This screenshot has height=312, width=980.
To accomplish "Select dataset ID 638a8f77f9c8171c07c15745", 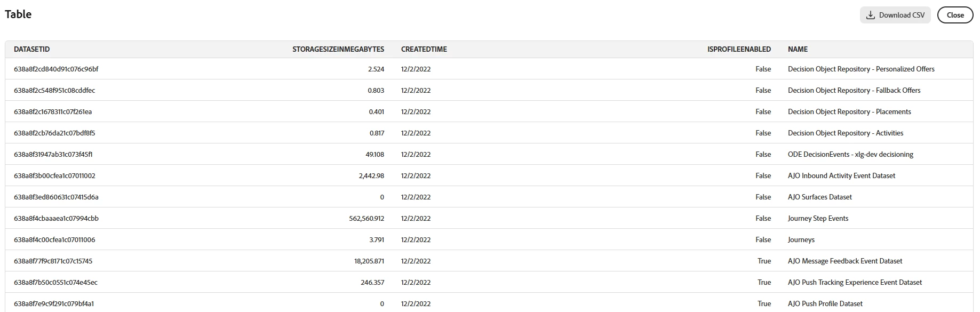I will 53,261.
